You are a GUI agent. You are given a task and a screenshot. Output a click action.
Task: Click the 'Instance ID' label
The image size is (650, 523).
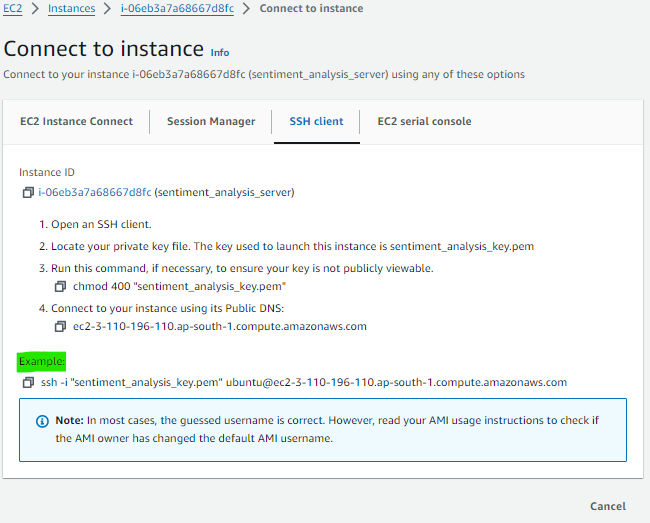47,172
